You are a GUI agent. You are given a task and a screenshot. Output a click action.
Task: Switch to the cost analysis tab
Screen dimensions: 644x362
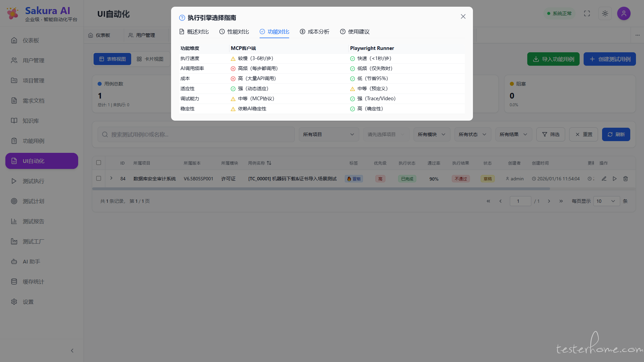coord(315,32)
